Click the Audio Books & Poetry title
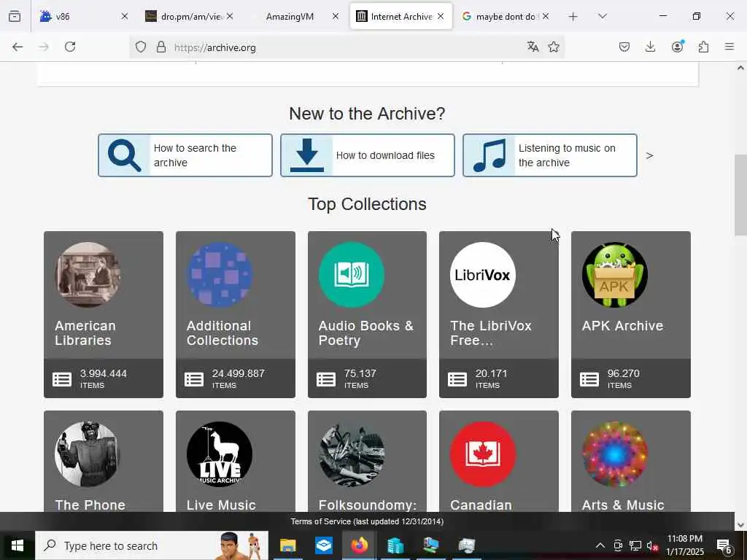 point(366,332)
